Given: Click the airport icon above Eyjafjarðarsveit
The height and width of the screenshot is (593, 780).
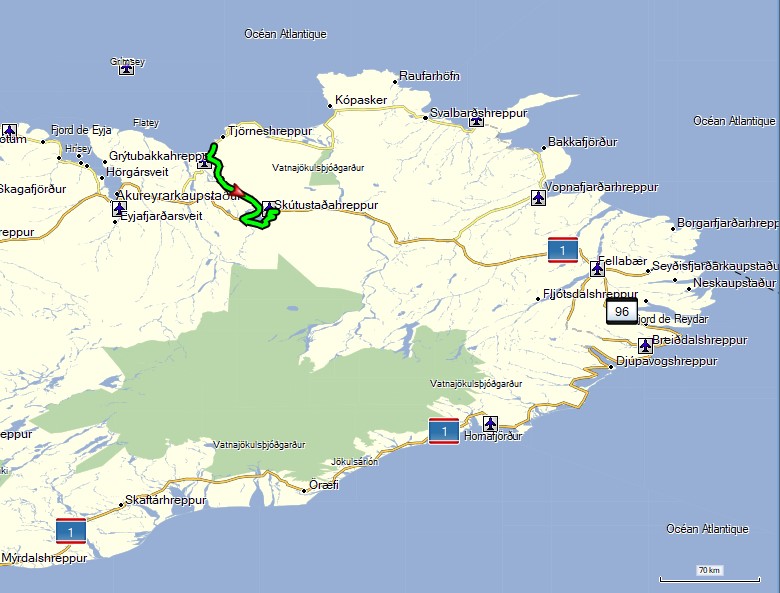Looking at the screenshot, I should tap(119, 209).
